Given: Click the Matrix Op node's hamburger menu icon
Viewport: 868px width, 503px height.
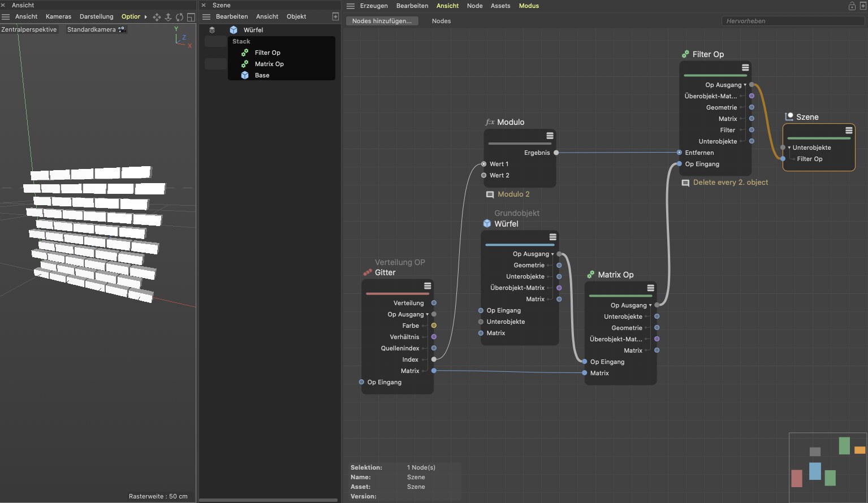Looking at the screenshot, I should click(650, 288).
